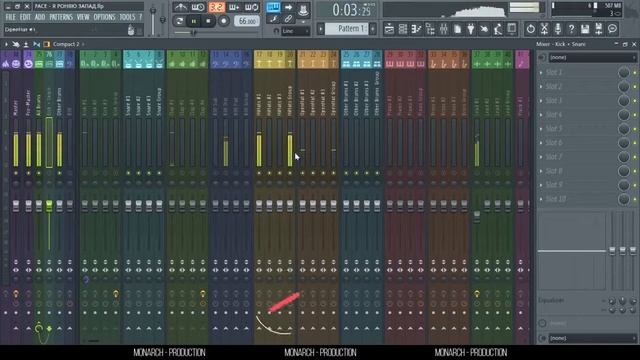Click the undo history circular arrow icon
Viewport: 640px width, 360px height.
pos(530,29)
